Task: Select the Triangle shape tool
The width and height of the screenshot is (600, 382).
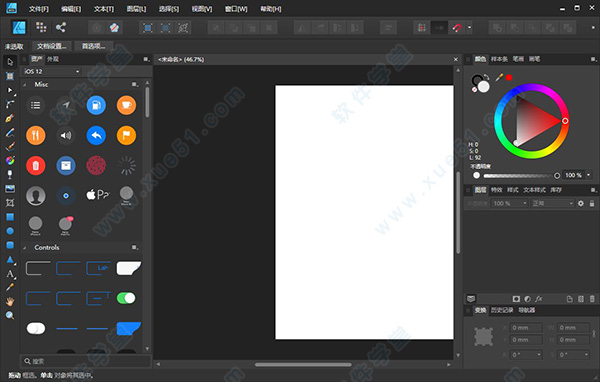Action: (x=10, y=260)
